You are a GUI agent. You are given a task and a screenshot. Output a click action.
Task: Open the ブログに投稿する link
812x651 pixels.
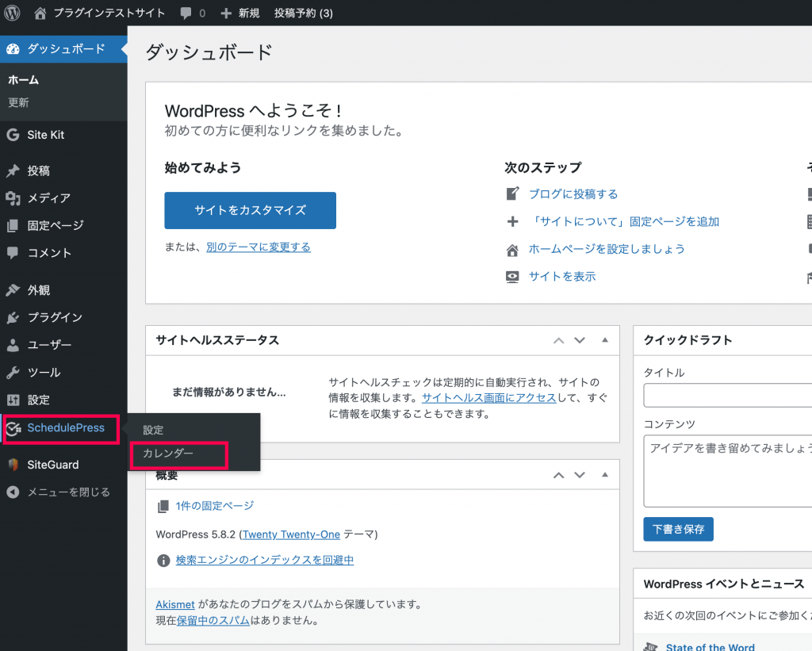573,194
